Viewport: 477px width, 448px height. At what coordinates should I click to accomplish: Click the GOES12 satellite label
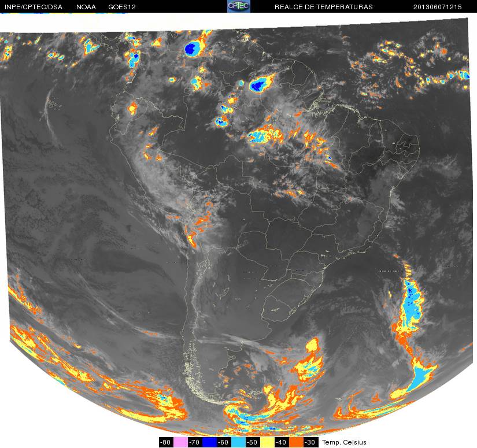pos(122,7)
